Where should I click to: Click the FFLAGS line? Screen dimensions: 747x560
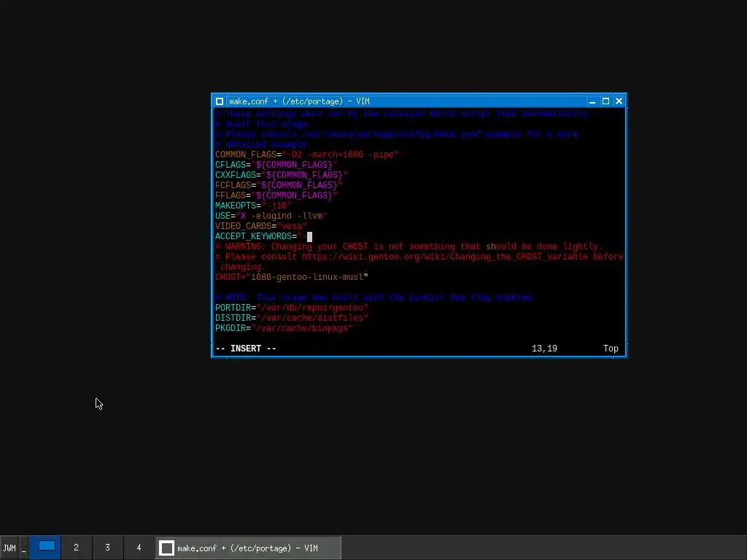[276, 195]
